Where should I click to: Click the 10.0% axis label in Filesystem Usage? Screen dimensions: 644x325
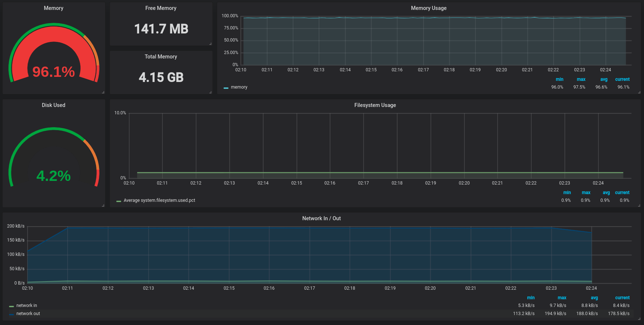click(x=120, y=113)
